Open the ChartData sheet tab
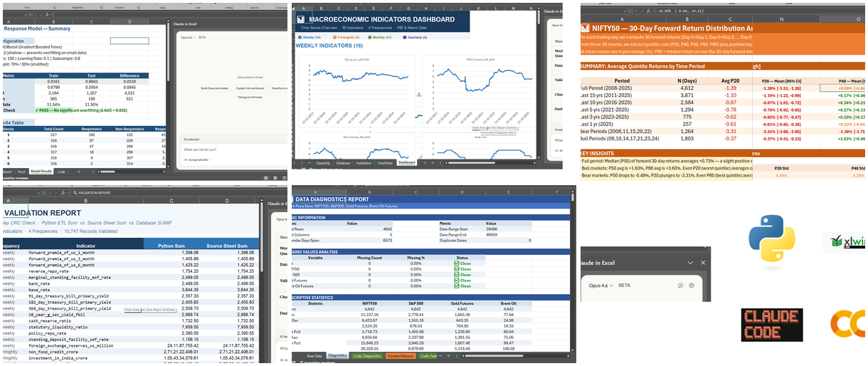868x366 pixels. pyautogui.click(x=385, y=162)
